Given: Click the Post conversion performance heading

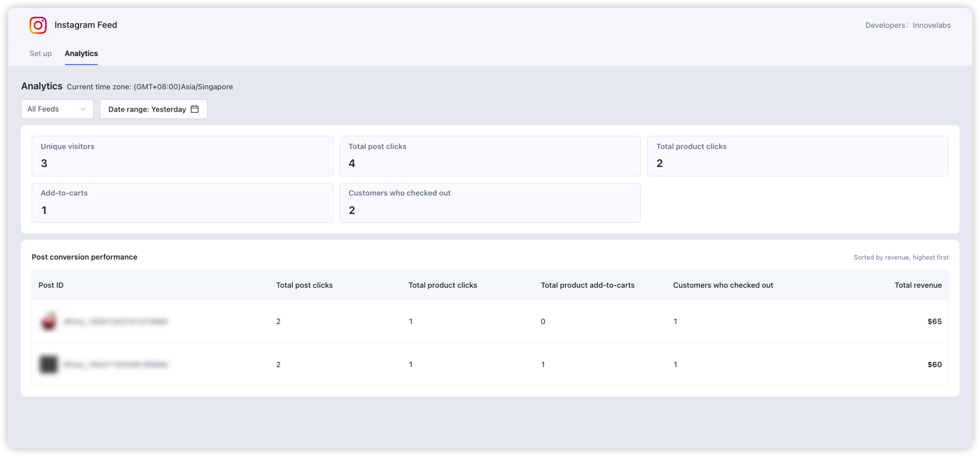Looking at the screenshot, I should pos(84,257).
